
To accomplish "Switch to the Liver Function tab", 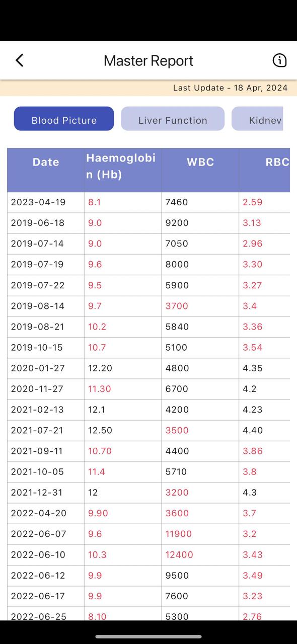I will (x=173, y=119).
